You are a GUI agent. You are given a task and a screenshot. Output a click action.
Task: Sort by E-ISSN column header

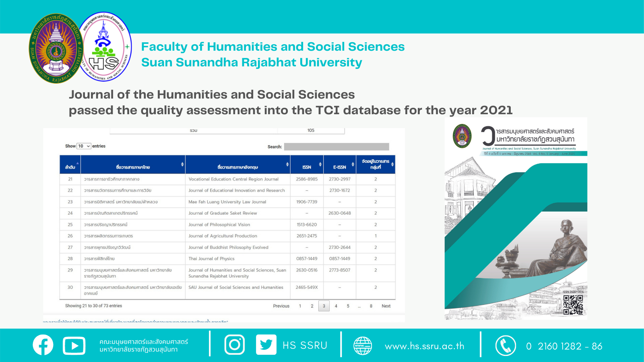(x=339, y=165)
